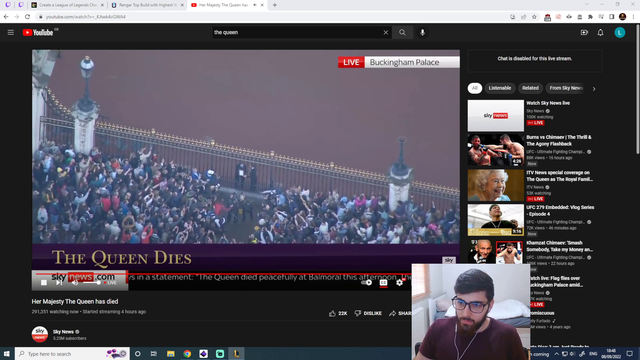Image resolution: width=640 pixels, height=360 pixels.
Task: Open Khamzat Chimaev Smash Somebody video
Action: point(559,246)
